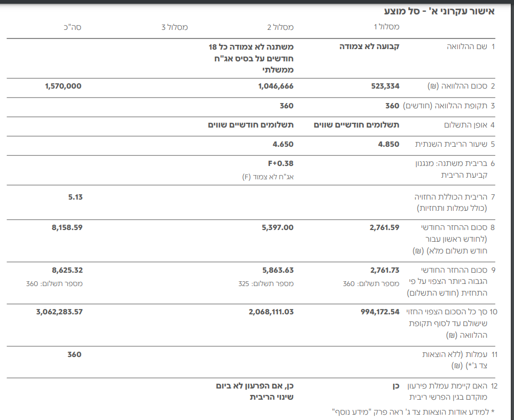Click note 'אג"ח לא צמוד (F)'
Screen dimensions: 514x420
(268, 177)
